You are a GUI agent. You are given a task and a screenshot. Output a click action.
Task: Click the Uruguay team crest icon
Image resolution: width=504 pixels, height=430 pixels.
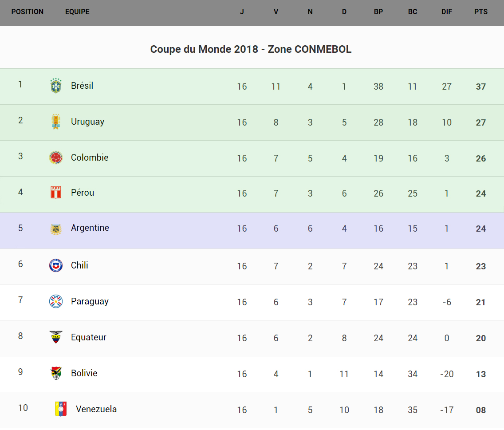click(x=56, y=122)
